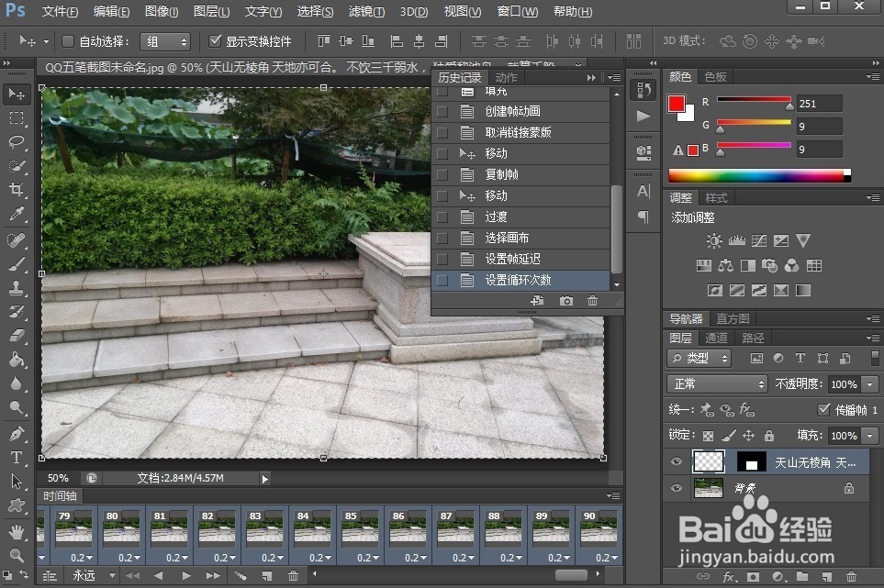This screenshot has width=884, height=588.
Task: Select the Eraser tool
Action: pyautogui.click(x=17, y=336)
